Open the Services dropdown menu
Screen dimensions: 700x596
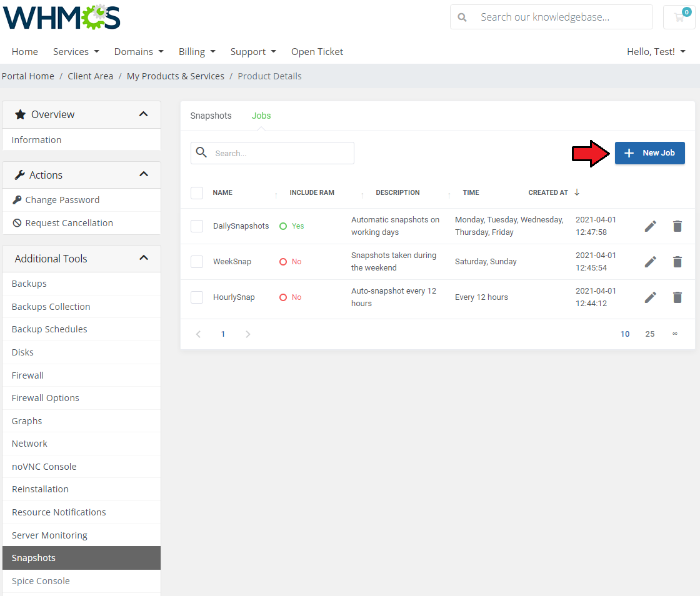point(76,52)
